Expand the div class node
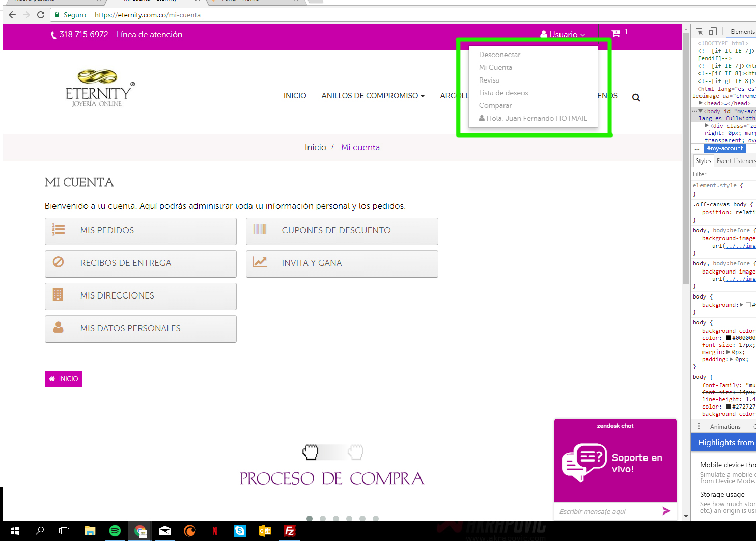This screenshot has width=756, height=541. 707,126
